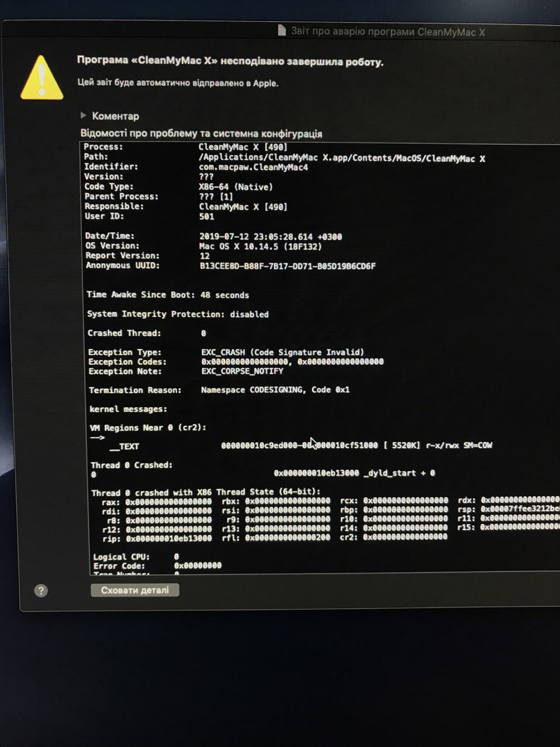
Task: Click the crash headline about CleanMyMac X
Action: click(230, 61)
